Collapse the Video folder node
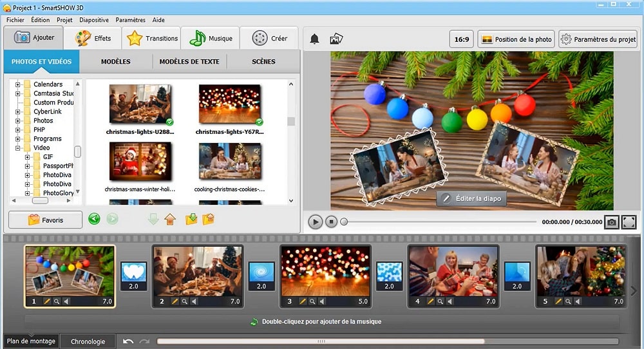 click(x=17, y=148)
